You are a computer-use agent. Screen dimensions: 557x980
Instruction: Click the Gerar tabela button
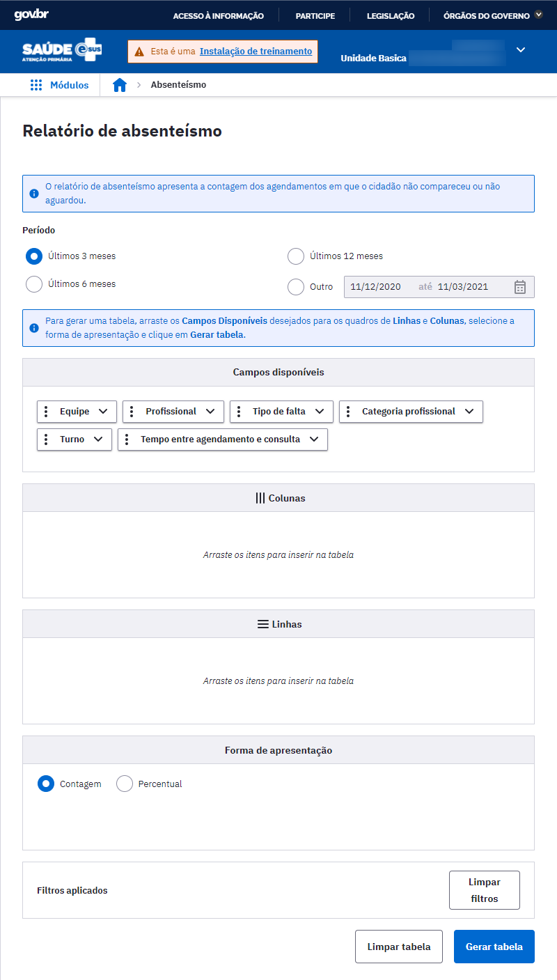(x=494, y=947)
